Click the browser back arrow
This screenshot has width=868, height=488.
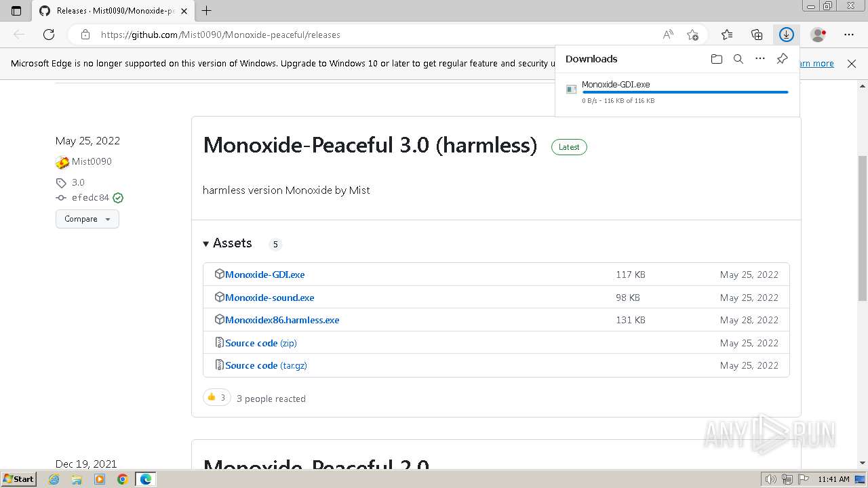[x=19, y=35]
